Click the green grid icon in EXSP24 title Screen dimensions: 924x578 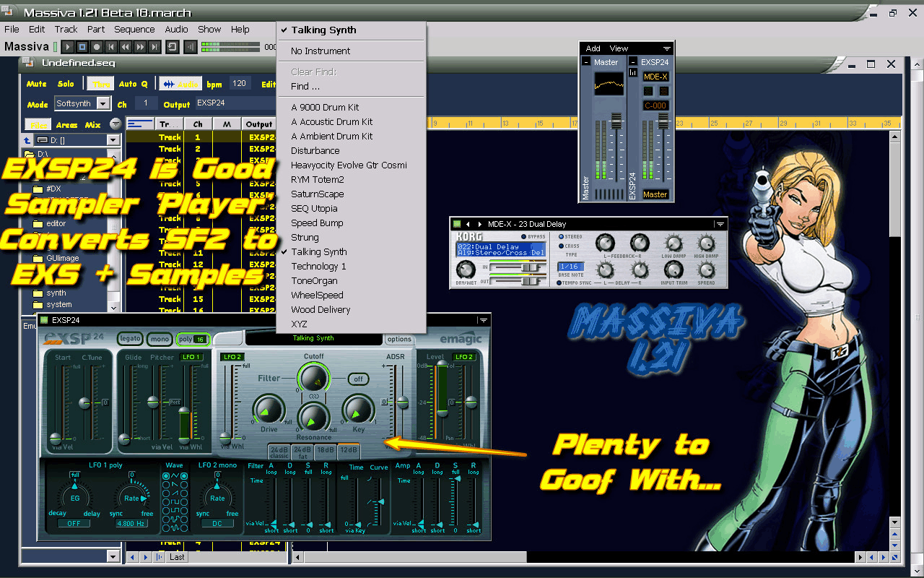point(44,320)
